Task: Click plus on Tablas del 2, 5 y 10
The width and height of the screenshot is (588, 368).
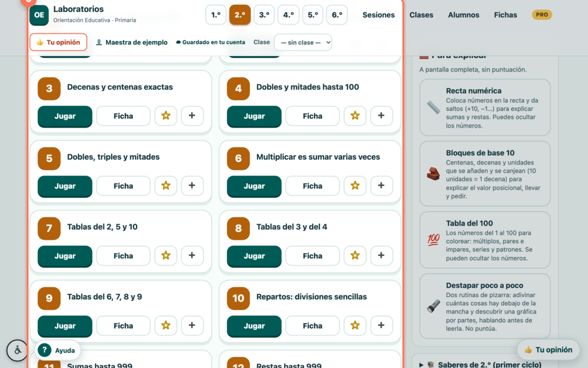Action: (x=192, y=255)
